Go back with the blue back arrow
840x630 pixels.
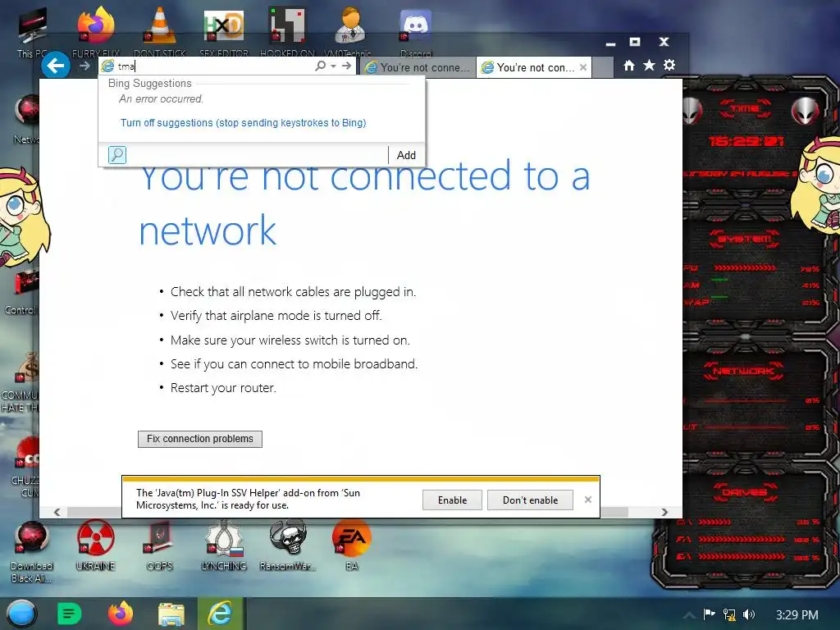tap(56, 66)
